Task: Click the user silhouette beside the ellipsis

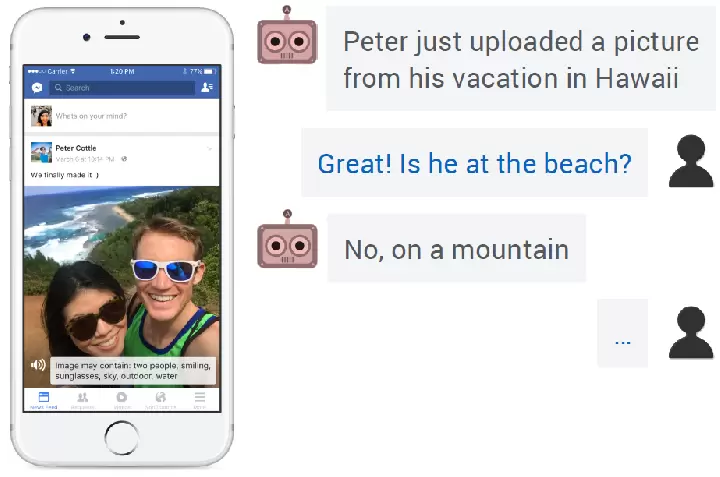Action: pyautogui.click(x=691, y=333)
